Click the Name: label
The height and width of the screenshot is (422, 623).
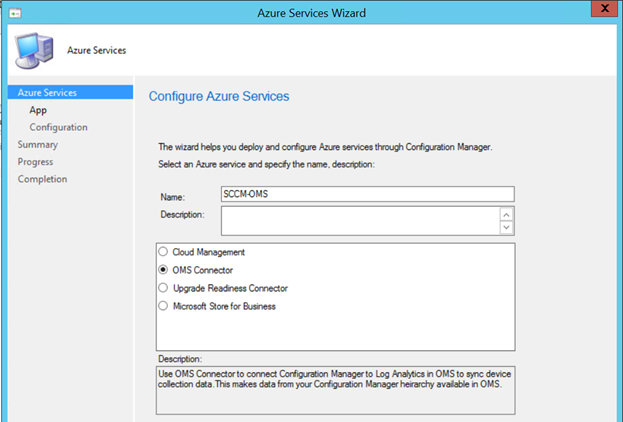(x=173, y=197)
